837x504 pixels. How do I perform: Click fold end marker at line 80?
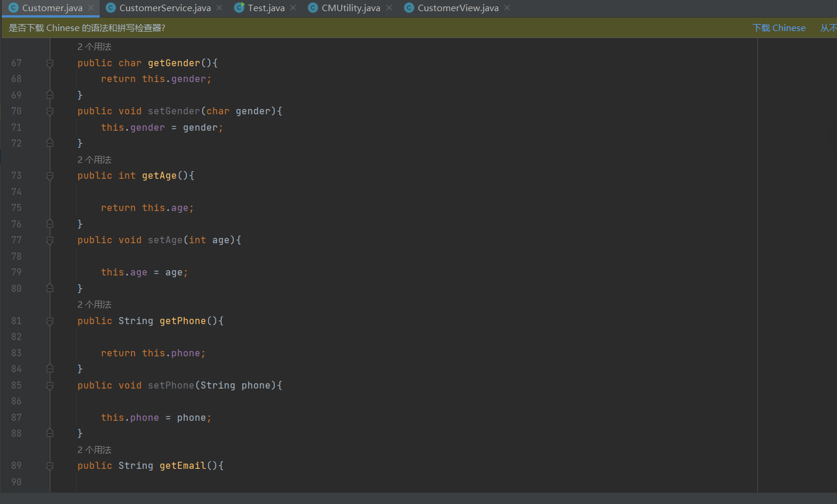[50, 288]
